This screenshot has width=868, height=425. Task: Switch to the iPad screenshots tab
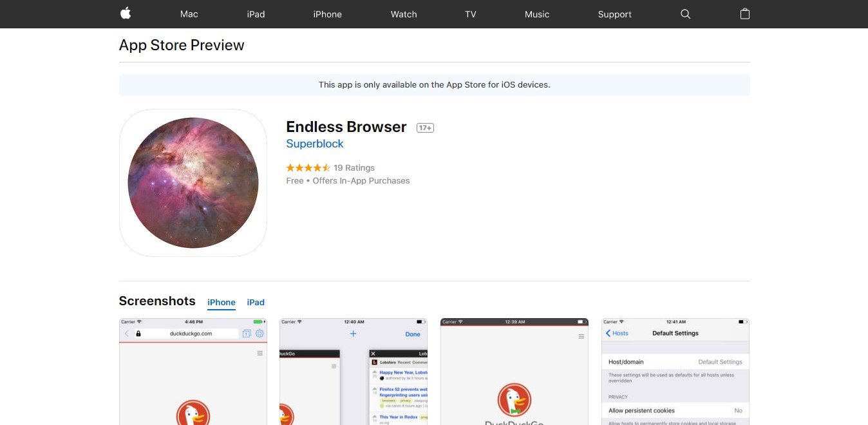[x=256, y=303]
